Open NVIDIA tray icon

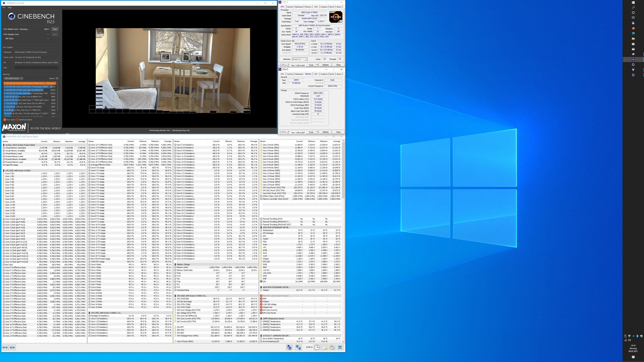click(x=633, y=336)
